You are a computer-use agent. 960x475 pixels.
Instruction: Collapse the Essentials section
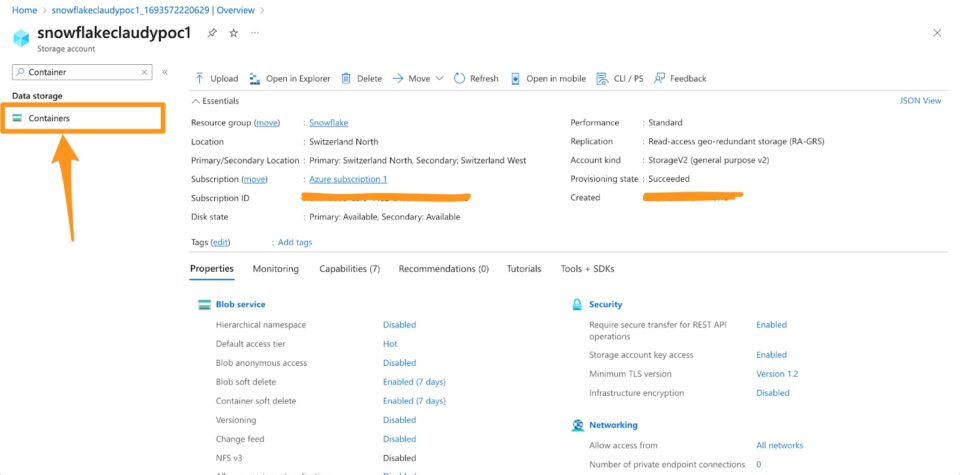point(195,101)
